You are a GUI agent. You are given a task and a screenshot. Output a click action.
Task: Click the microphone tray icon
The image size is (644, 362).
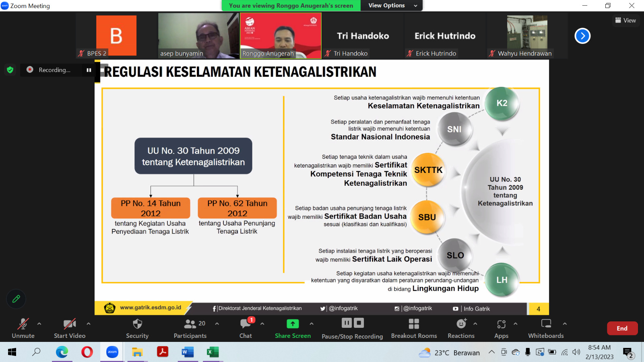[528, 352]
